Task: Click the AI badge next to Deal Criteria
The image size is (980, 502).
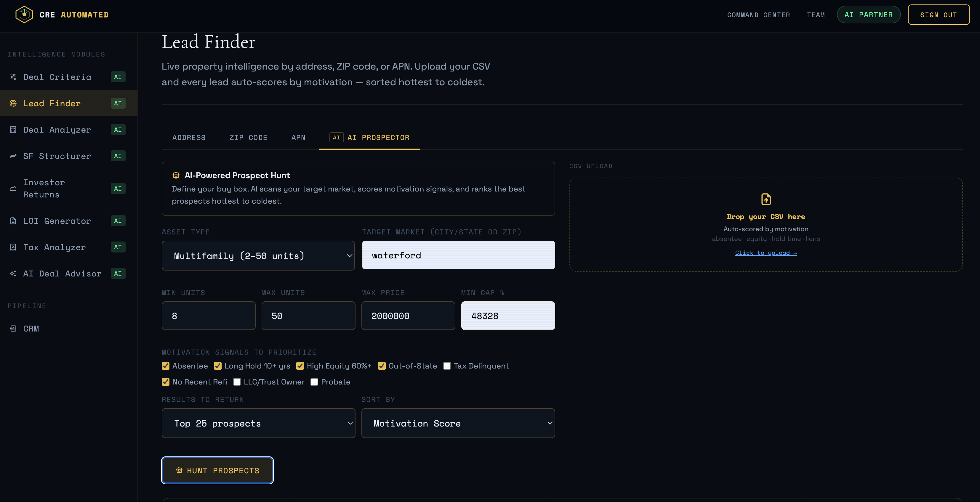Action: 118,77
